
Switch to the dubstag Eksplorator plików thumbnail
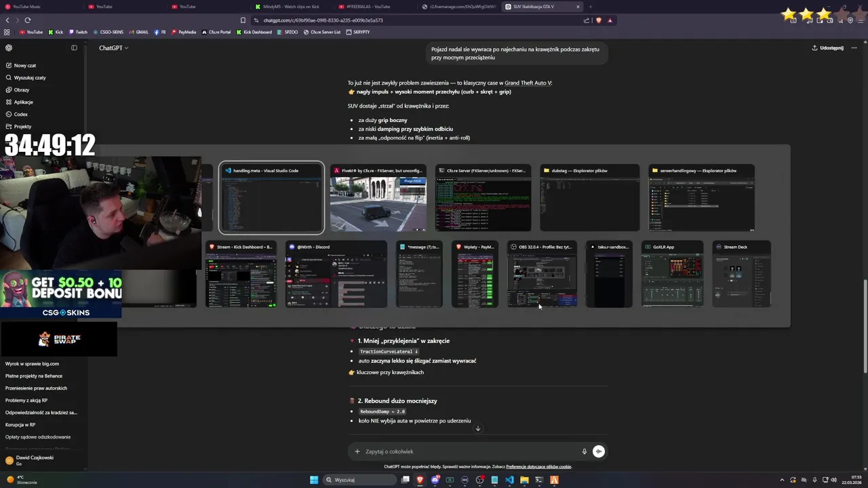589,198
